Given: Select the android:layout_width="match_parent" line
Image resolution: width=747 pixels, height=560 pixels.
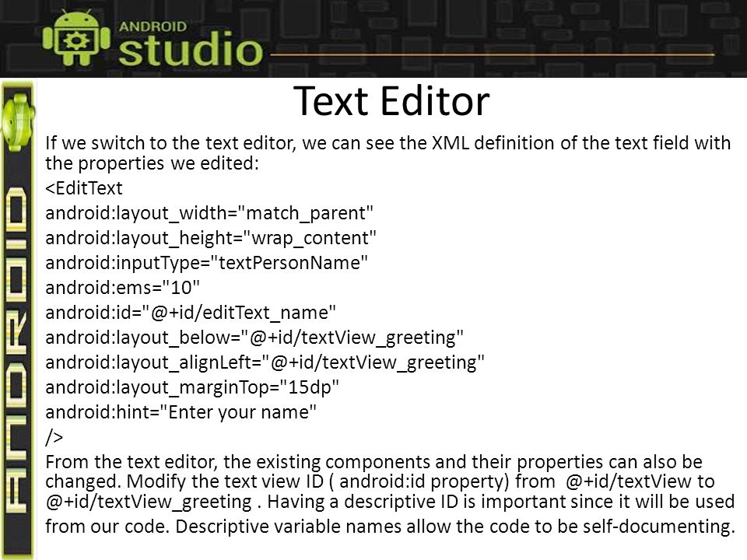Looking at the screenshot, I should coord(209,213).
